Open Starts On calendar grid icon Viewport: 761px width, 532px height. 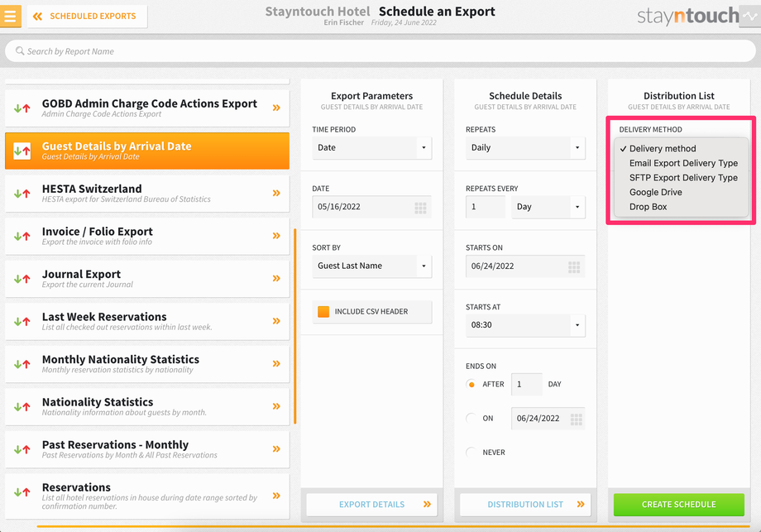click(x=574, y=267)
